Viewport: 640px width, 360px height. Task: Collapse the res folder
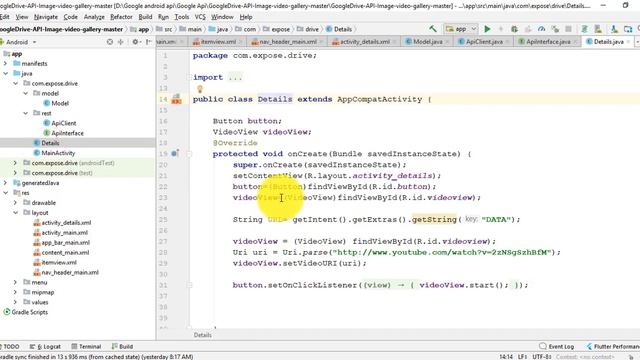pos(6,193)
